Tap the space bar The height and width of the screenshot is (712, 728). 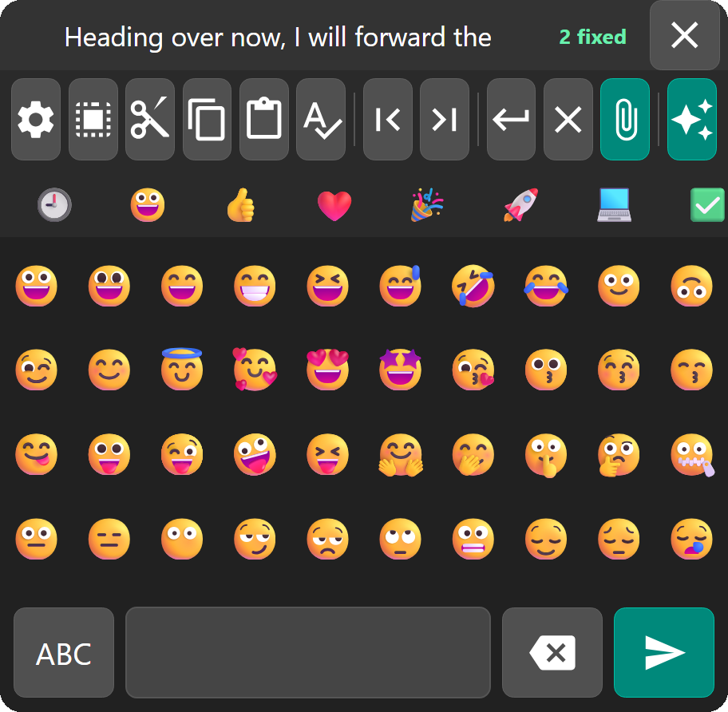(x=308, y=652)
